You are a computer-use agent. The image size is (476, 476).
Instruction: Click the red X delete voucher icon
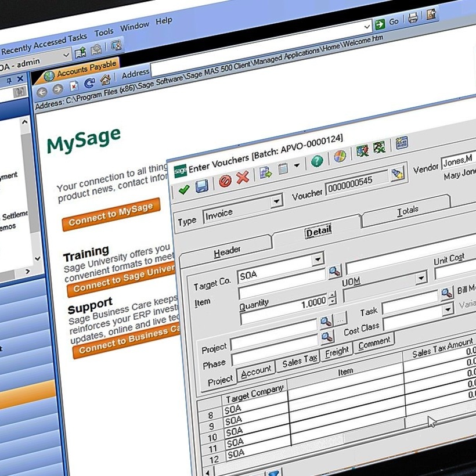[x=243, y=178]
